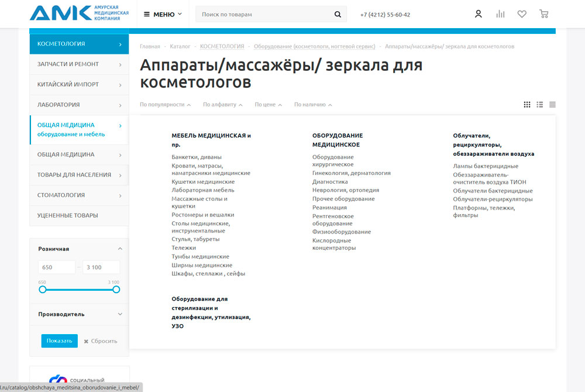Open Реанимация link
Image resolution: width=585 pixels, height=392 pixels.
[x=329, y=207]
